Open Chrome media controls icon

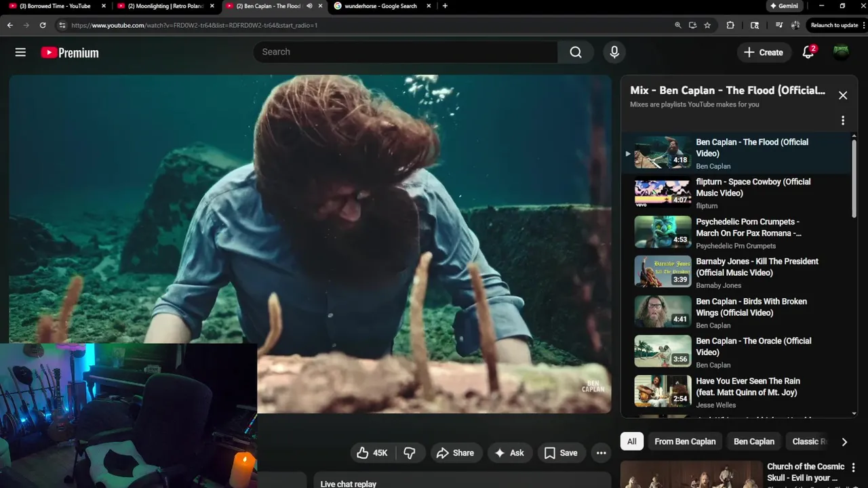[779, 25]
